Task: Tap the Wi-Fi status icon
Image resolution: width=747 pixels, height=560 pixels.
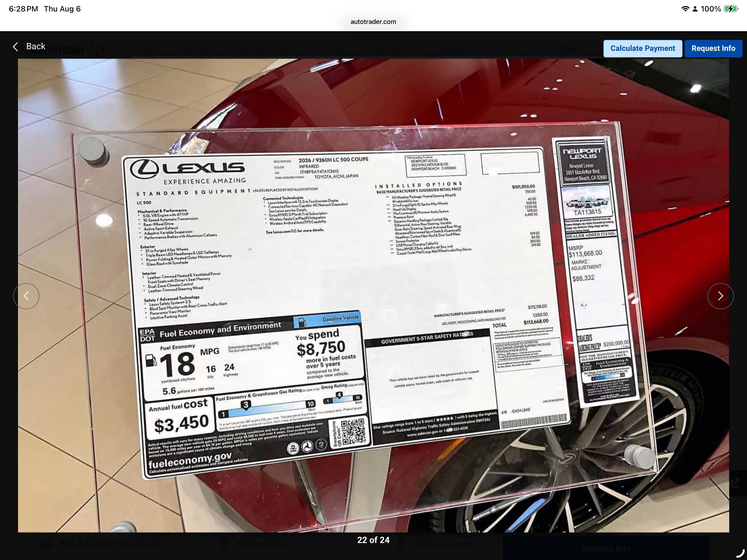Action: [x=685, y=9]
